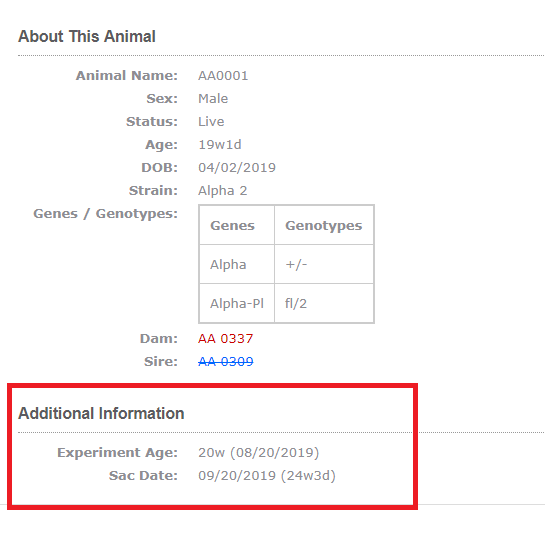Select the animal name value AA0001
Image resolution: width=545 pixels, height=533 pixels.
223,75
